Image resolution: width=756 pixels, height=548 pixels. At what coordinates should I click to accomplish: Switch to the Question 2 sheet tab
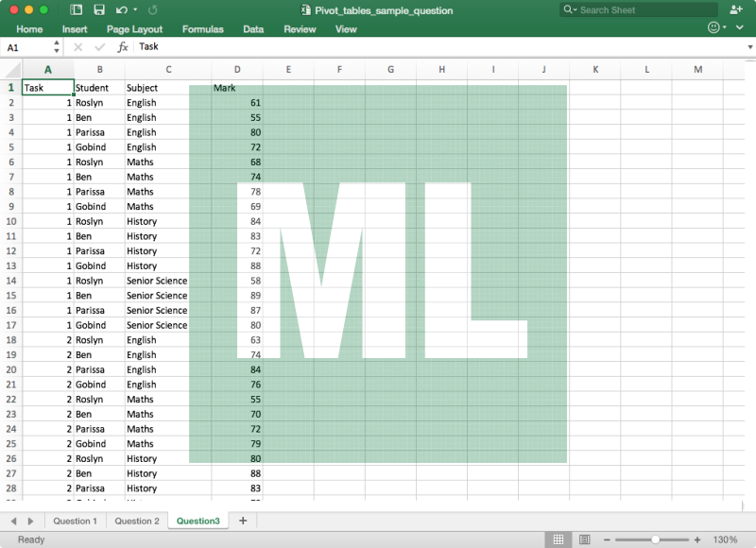(x=136, y=521)
